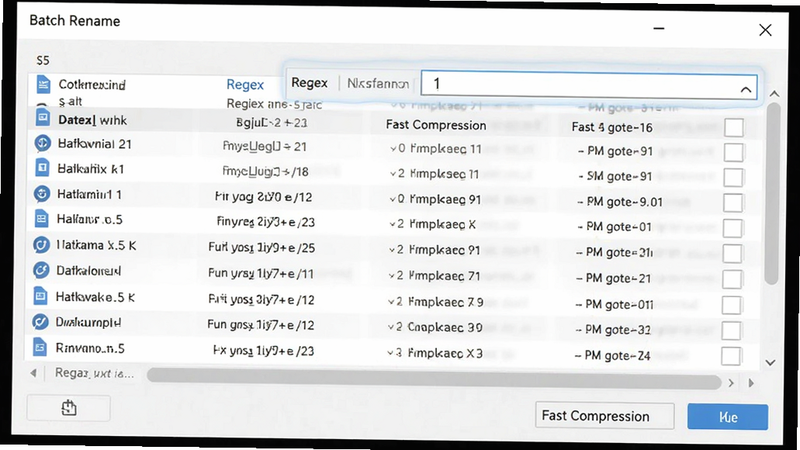Click the horizontal scroll left arrow
The height and width of the screenshot is (450, 800).
[34, 373]
